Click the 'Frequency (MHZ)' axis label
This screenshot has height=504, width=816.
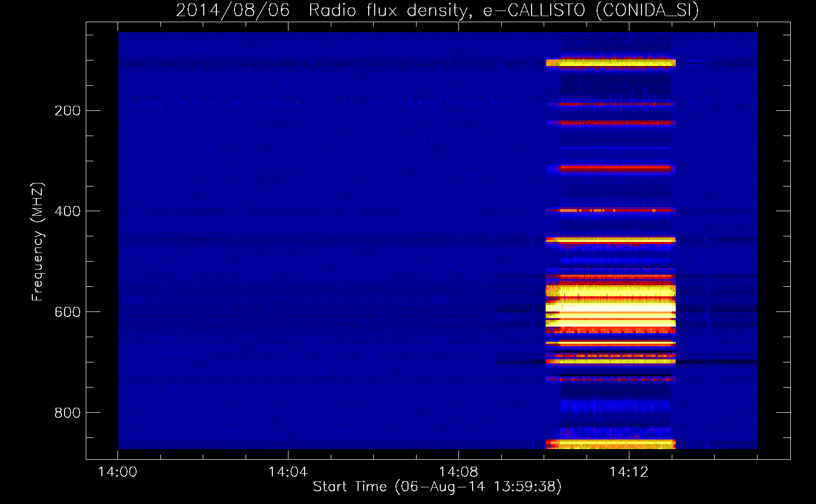pos(37,242)
